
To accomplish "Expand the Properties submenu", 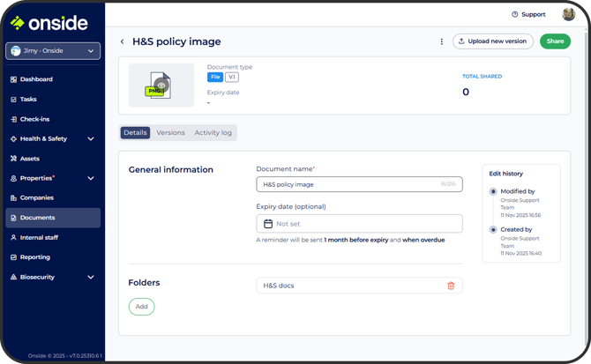I will coord(90,178).
